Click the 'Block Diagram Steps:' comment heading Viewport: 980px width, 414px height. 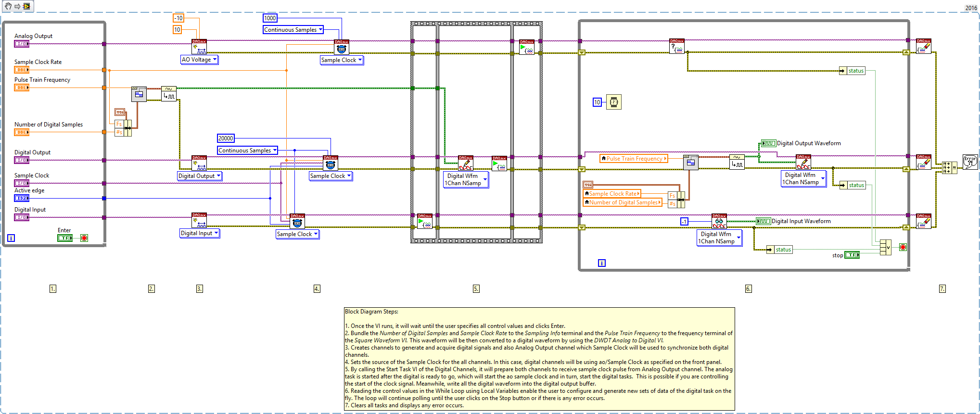point(371,312)
